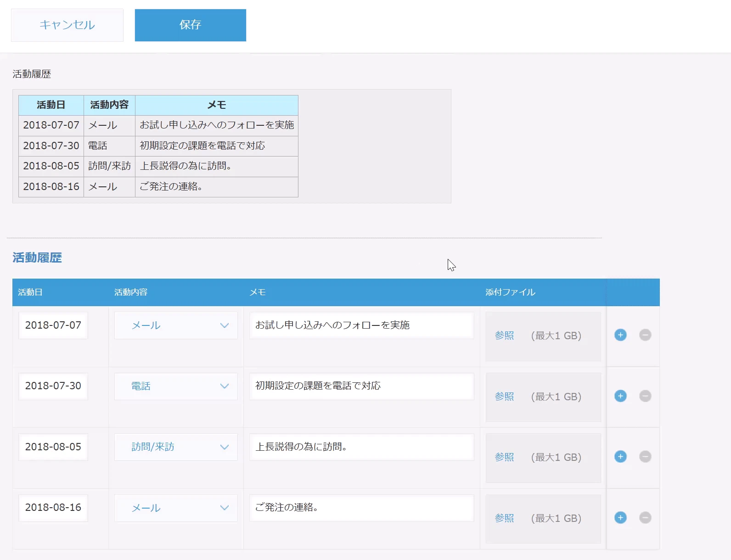The width and height of the screenshot is (731, 560).
Task: Edit the 2018-07-30 date field
Action: point(53,386)
